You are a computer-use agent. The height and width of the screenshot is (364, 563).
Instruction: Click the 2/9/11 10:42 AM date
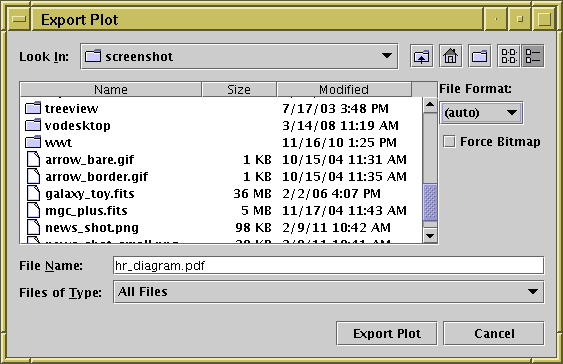tap(336, 227)
